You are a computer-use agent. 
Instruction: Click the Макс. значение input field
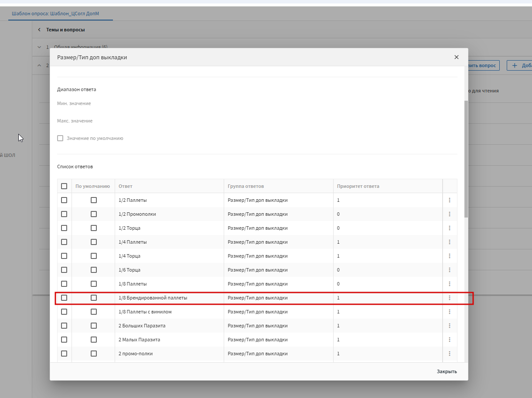(257, 121)
